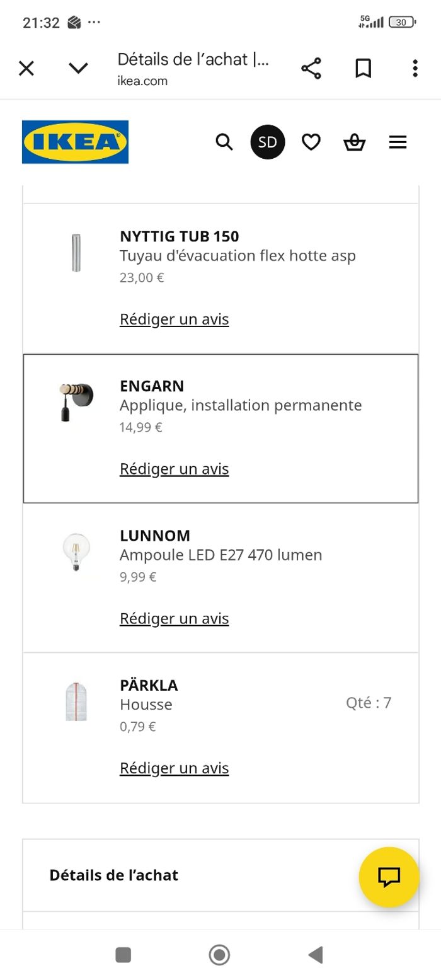Close the browser custom tab
The width and height of the screenshot is (441, 980).
pyautogui.click(x=26, y=68)
